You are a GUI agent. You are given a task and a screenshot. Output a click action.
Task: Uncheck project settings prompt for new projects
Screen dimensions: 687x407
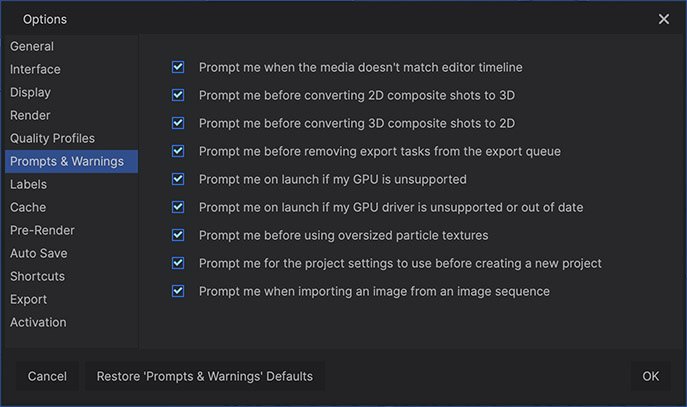178,263
